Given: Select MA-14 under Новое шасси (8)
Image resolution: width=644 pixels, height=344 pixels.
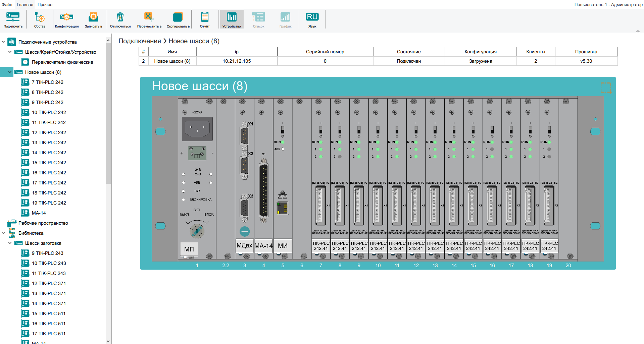Looking at the screenshot, I should tap(39, 213).
